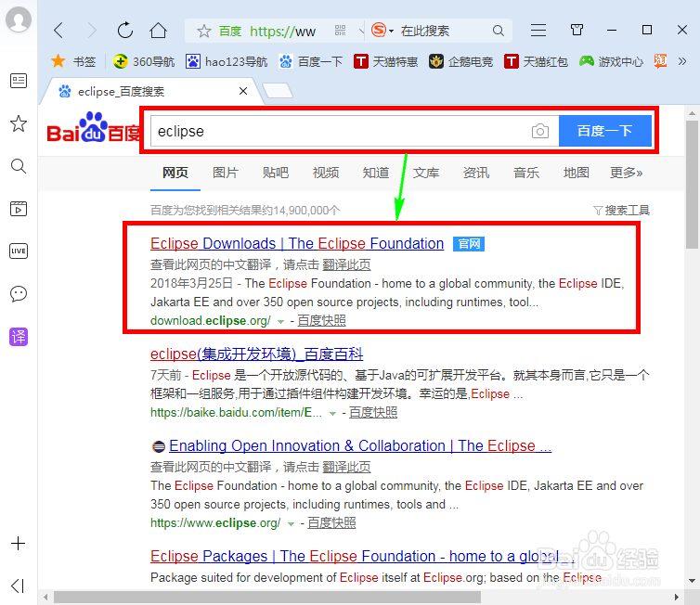Open the sidebar chat bubble icon
The image size is (700, 605).
[x=19, y=293]
